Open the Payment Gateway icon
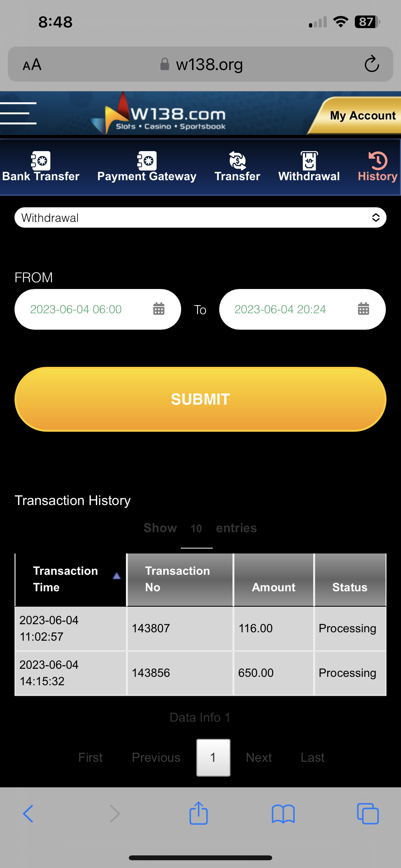The image size is (401, 868). [147, 160]
